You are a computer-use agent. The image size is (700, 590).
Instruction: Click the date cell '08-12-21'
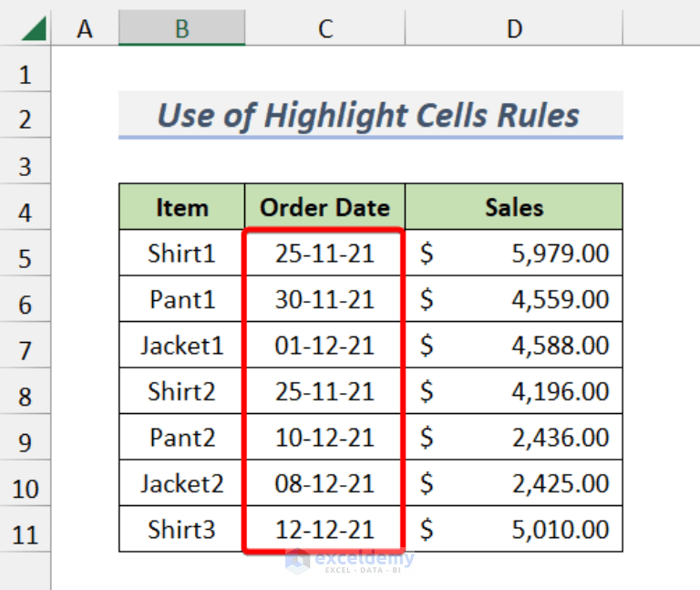(x=325, y=483)
